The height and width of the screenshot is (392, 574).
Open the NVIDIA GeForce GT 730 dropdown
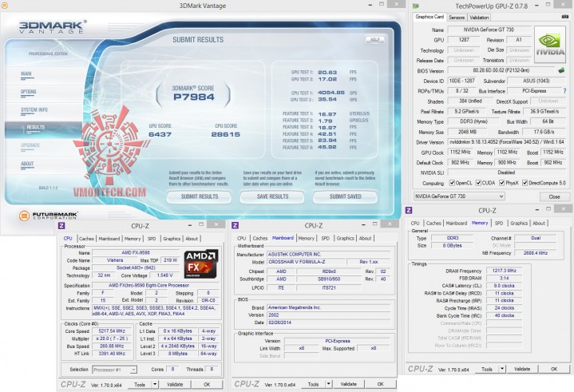[x=459, y=196]
